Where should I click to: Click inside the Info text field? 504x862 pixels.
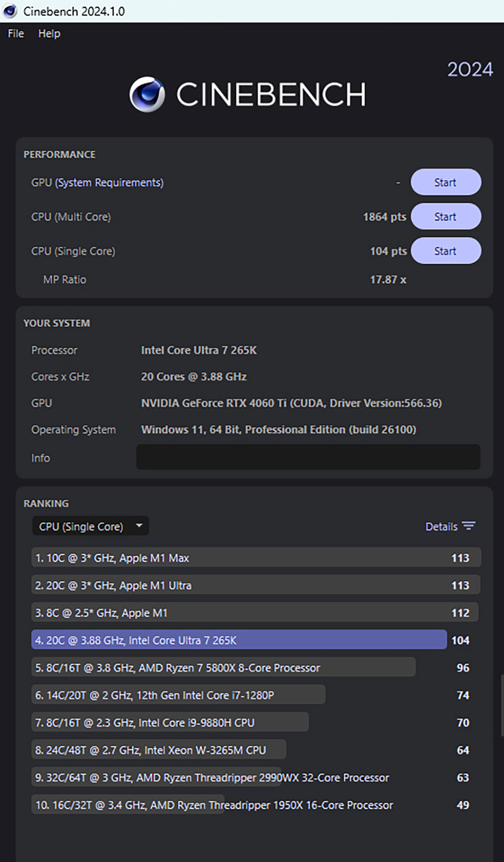[x=308, y=457]
